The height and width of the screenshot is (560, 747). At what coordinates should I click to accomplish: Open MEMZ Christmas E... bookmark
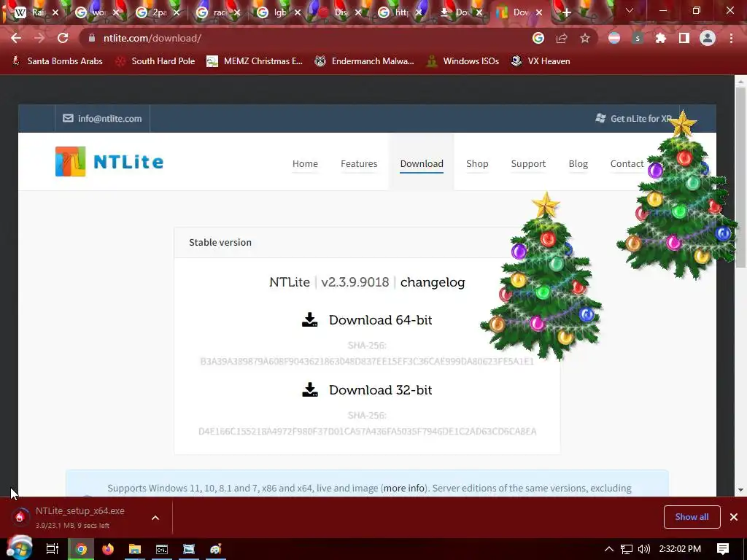point(255,61)
